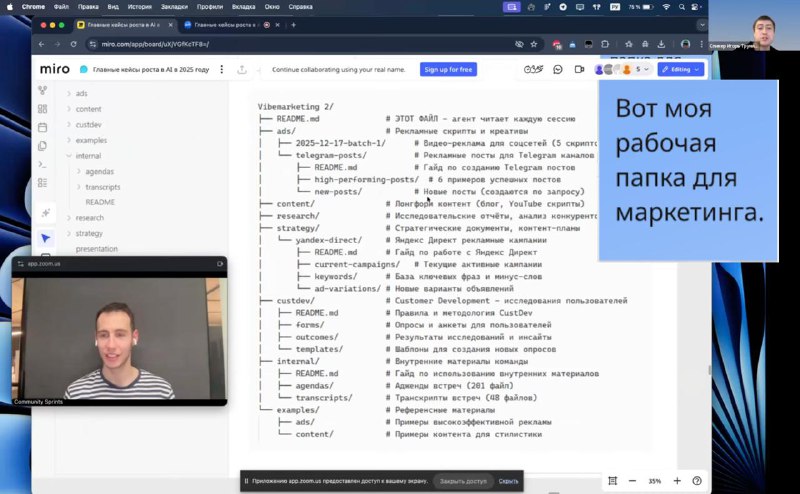
Task: Click the board export/share upload icon
Action: [x=242, y=69]
